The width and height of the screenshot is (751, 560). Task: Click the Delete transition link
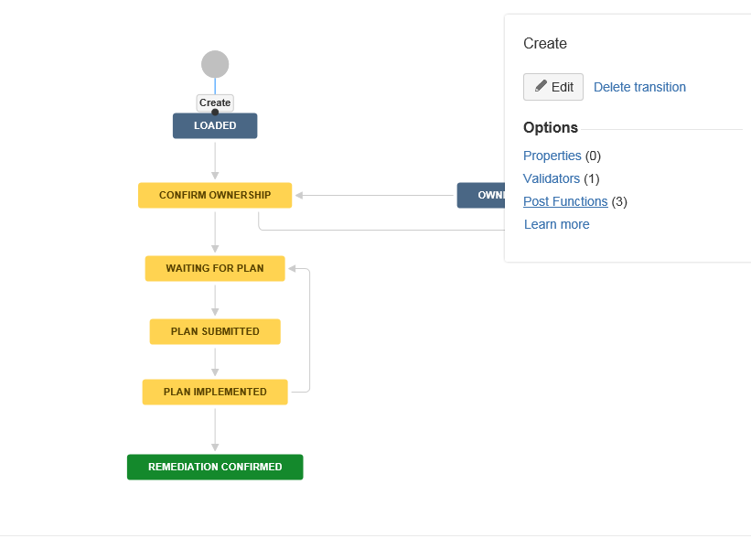[x=639, y=87]
